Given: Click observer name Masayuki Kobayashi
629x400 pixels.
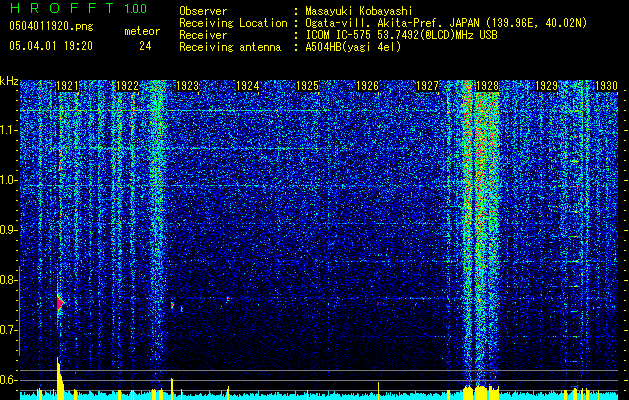Looking at the screenshot, I should (359, 11).
